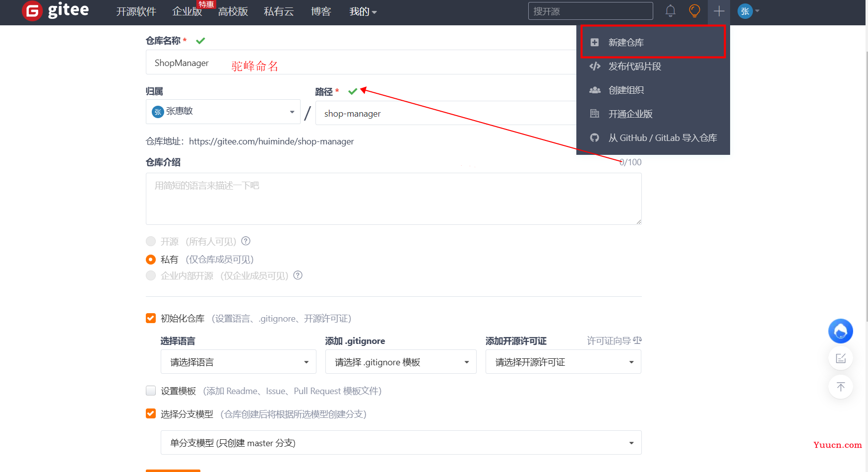
Task: Open the 请选择语言 dropdown
Action: (x=239, y=362)
